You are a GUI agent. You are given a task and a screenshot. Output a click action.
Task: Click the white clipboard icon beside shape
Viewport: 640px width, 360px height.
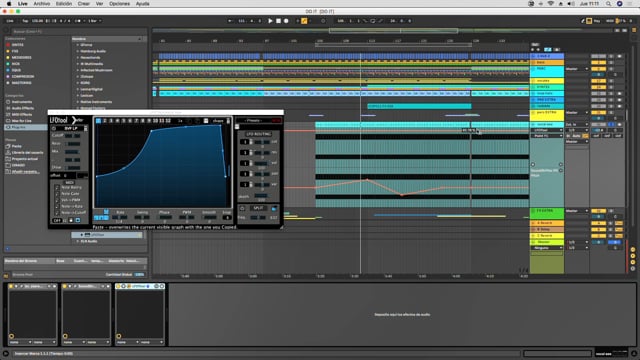(206, 121)
